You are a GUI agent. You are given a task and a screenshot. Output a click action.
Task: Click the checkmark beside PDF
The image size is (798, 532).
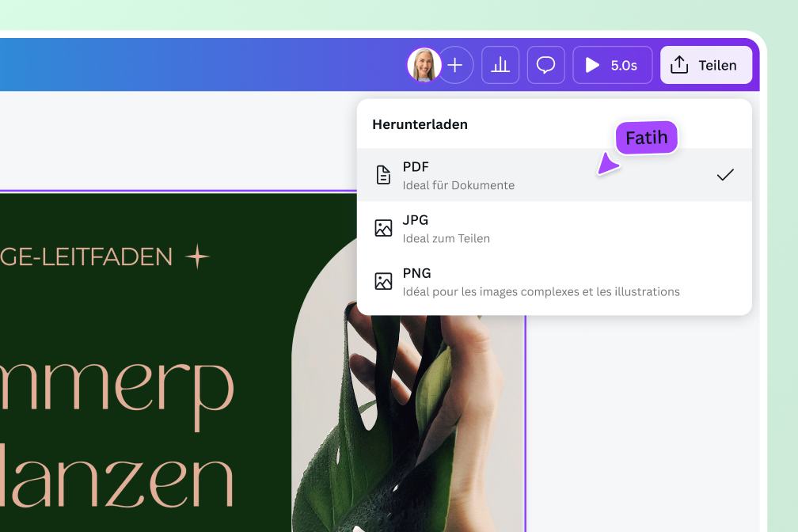point(725,175)
